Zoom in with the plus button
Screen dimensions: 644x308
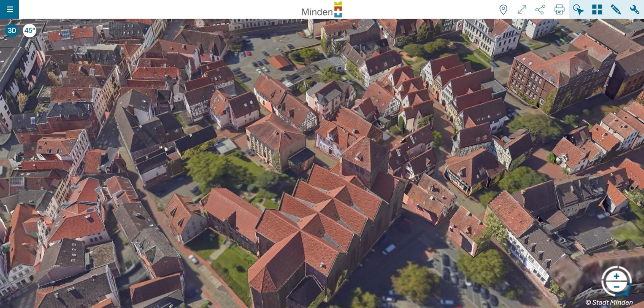[616, 276]
